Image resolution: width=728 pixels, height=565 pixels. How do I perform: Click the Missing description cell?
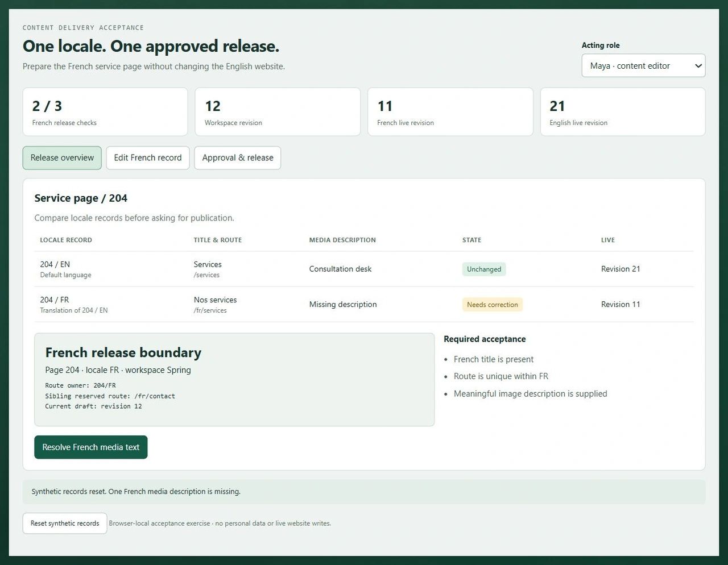pos(343,304)
